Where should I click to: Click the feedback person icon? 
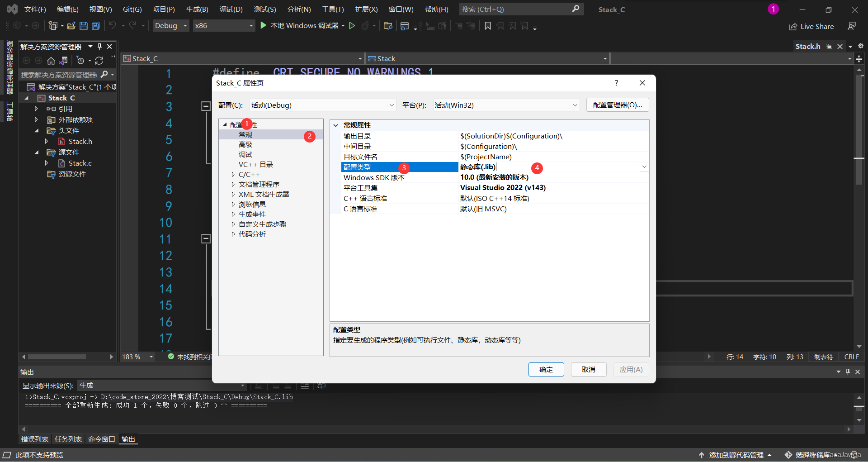point(852,26)
